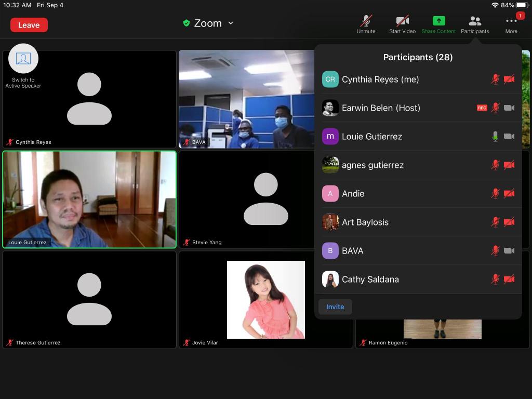532x399 pixels.
Task: Select Louie Gutierrez's video tile
Action: (x=89, y=199)
